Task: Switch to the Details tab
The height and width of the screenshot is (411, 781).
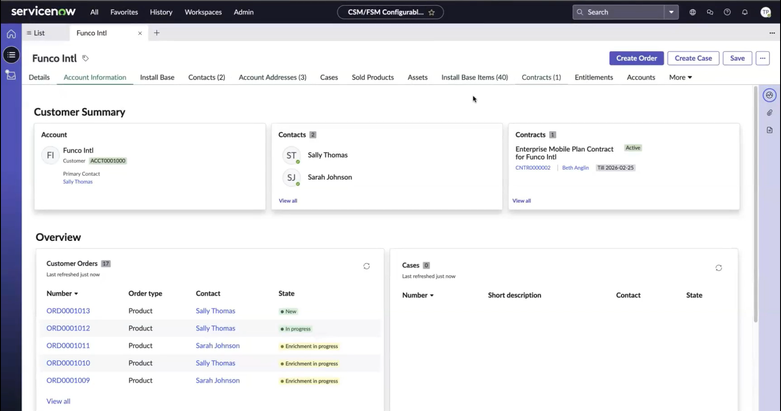Action: (39, 77)
